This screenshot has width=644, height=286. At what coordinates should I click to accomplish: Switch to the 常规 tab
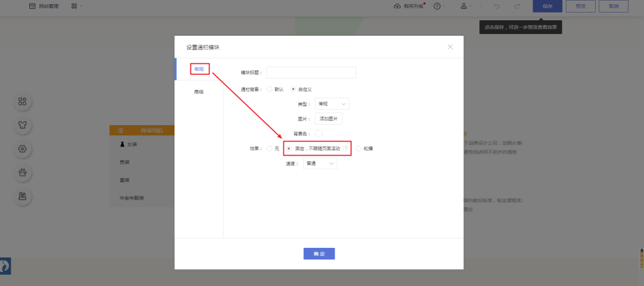click(x=199, y=69)
